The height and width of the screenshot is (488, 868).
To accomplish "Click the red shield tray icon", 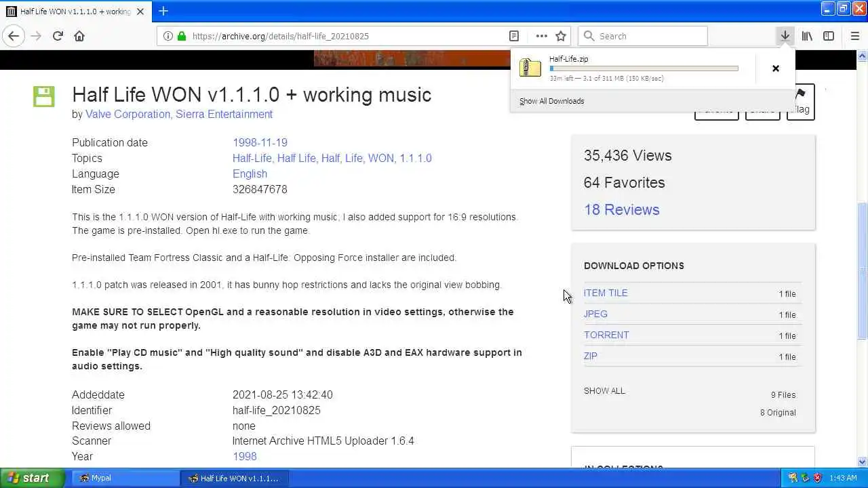I will pyautogui.click(x=818, y=478).
